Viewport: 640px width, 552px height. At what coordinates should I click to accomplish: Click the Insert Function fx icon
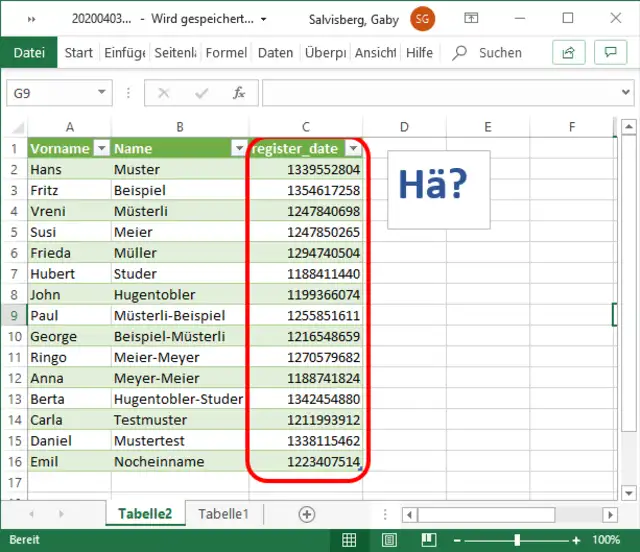tap(239, 93)
